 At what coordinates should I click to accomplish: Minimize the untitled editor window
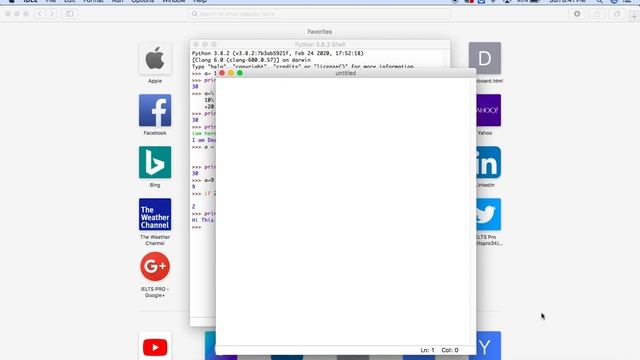coord(231,73)
